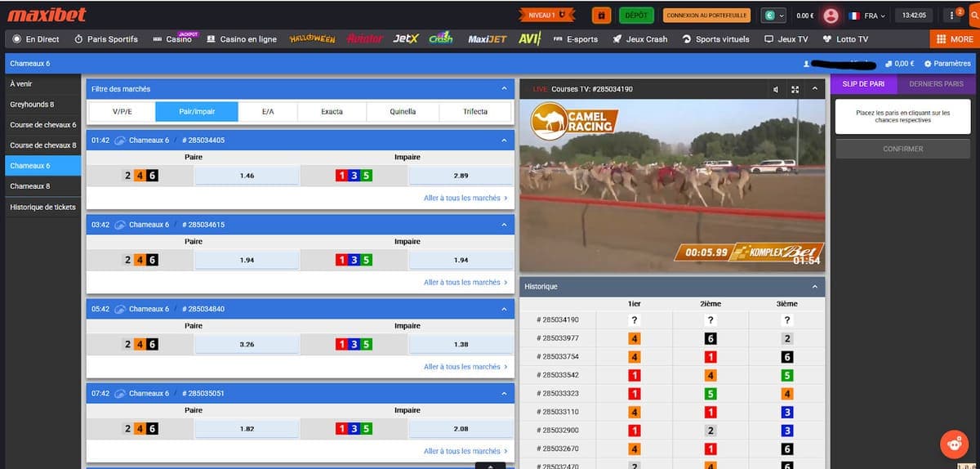Select the Exacta market filter
The image size is (980, 469).
point(332,111)
